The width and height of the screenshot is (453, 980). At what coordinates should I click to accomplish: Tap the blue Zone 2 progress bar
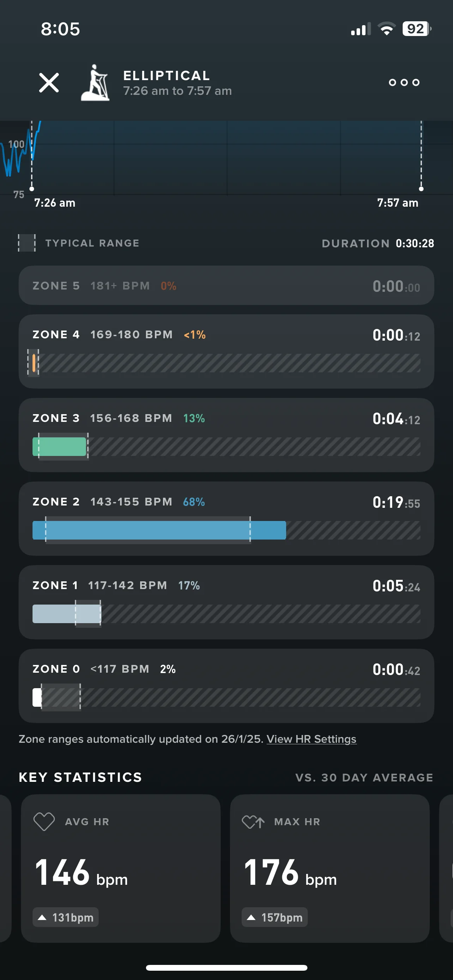159,530
